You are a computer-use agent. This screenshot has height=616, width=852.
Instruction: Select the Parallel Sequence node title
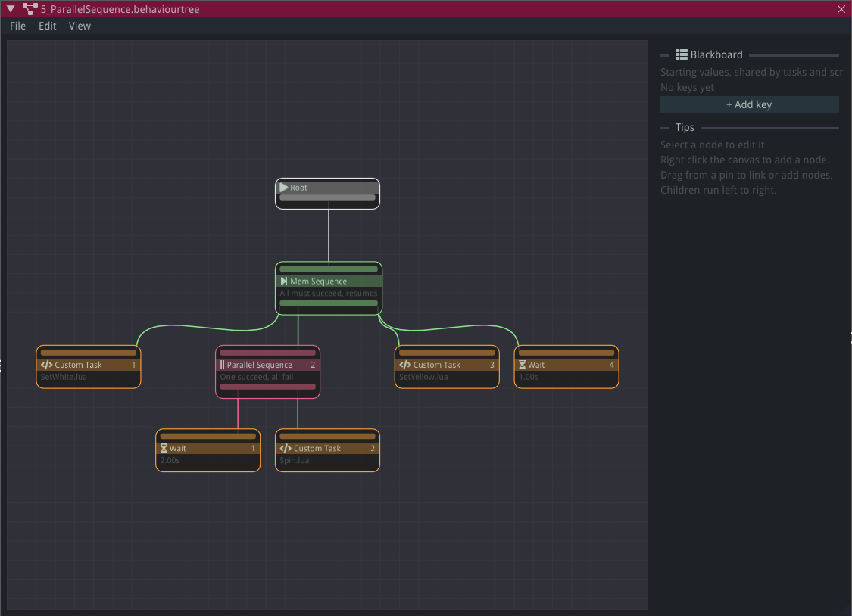pyautogui.click(x=259, y=365)
